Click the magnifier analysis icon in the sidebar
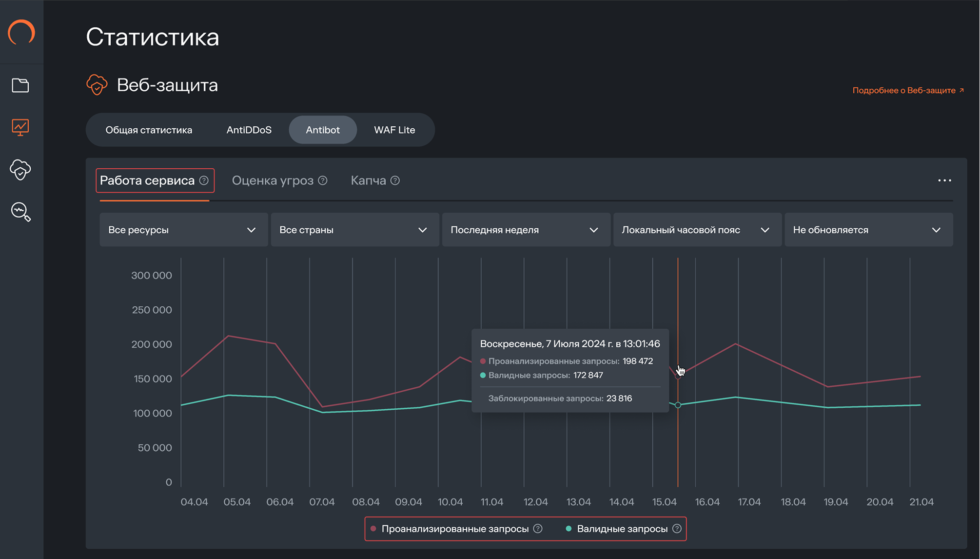This screenshot has height=559, width=980. [20, 211]
